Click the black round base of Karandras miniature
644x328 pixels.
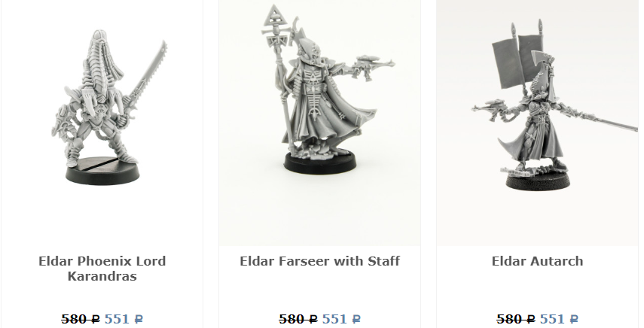102,171
